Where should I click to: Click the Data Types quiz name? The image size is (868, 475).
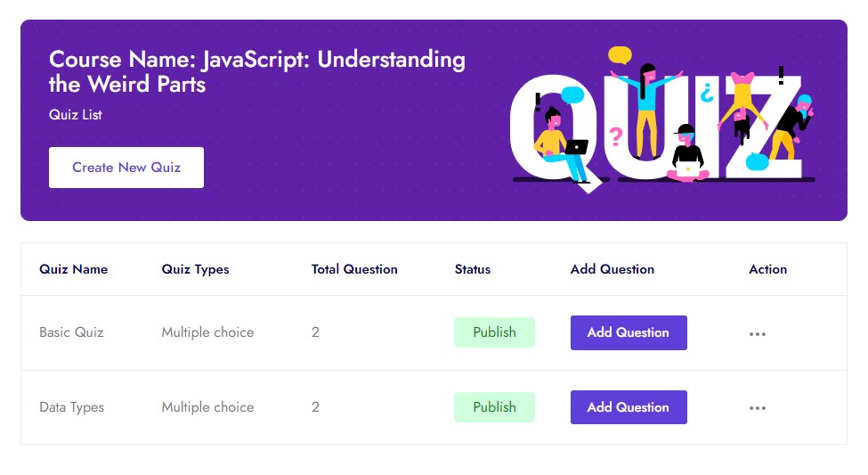click(71, 407)
